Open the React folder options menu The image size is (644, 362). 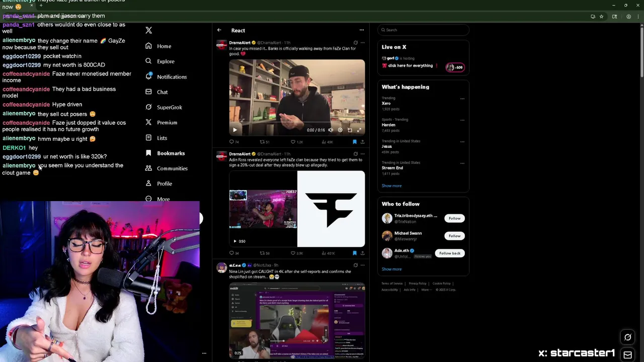361,30
